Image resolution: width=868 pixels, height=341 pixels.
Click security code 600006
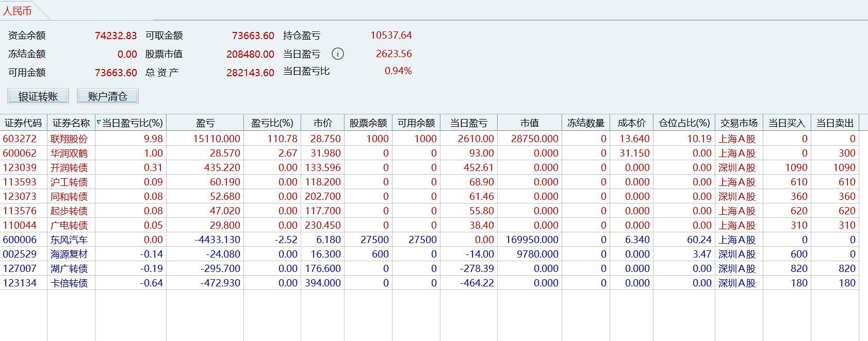[x=20, y=240]
